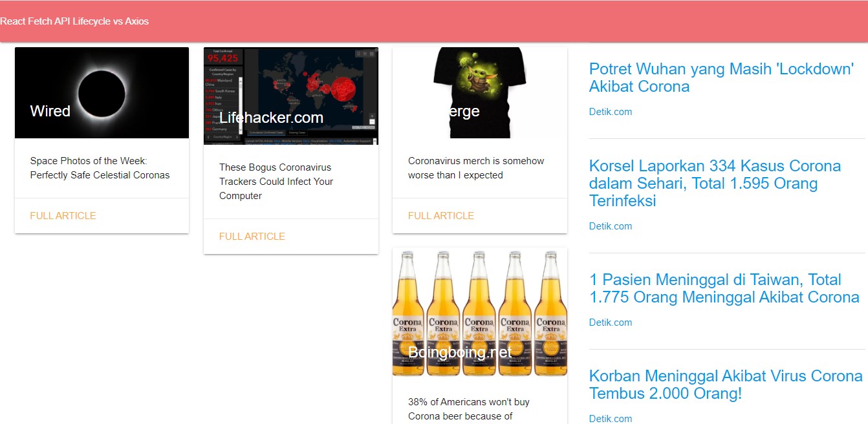Click the Lifehacker.com coronavirus map image

291,96
